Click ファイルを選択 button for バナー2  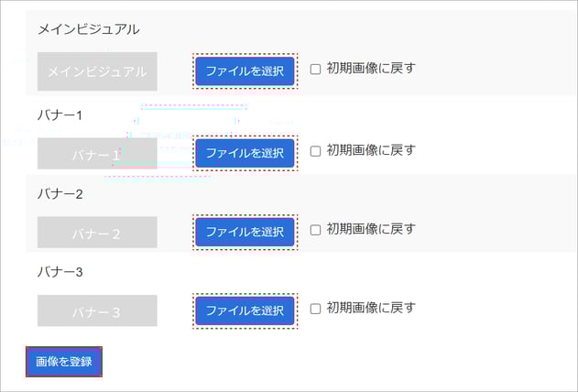tap(245, 232)
